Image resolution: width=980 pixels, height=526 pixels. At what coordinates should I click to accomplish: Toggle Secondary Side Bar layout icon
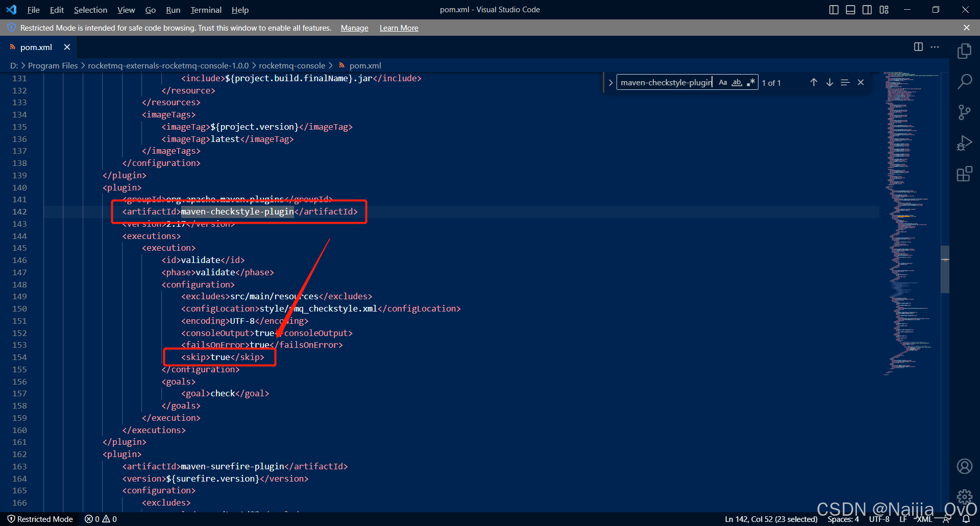coord(867,10)
